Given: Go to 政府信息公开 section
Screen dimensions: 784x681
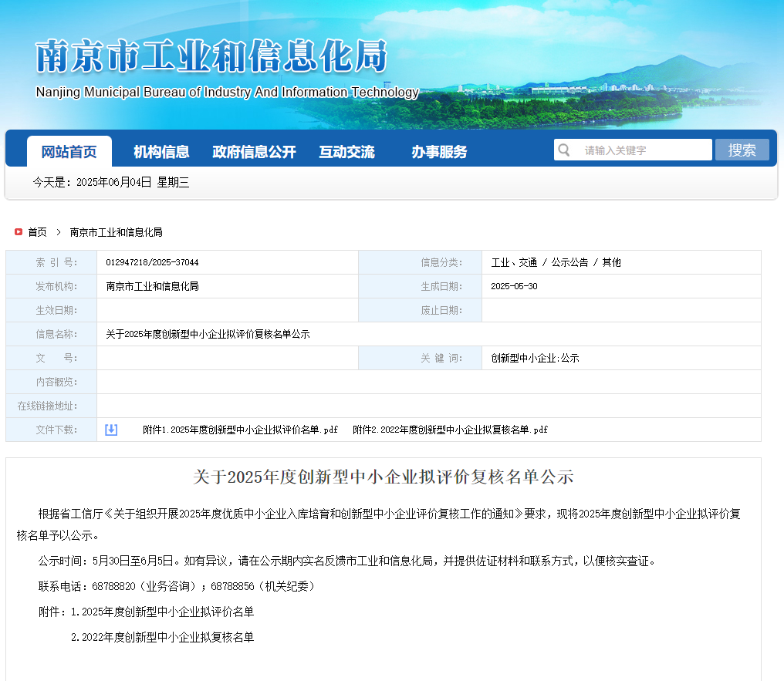Looking at the screenshot, I should tap(254, 152).
